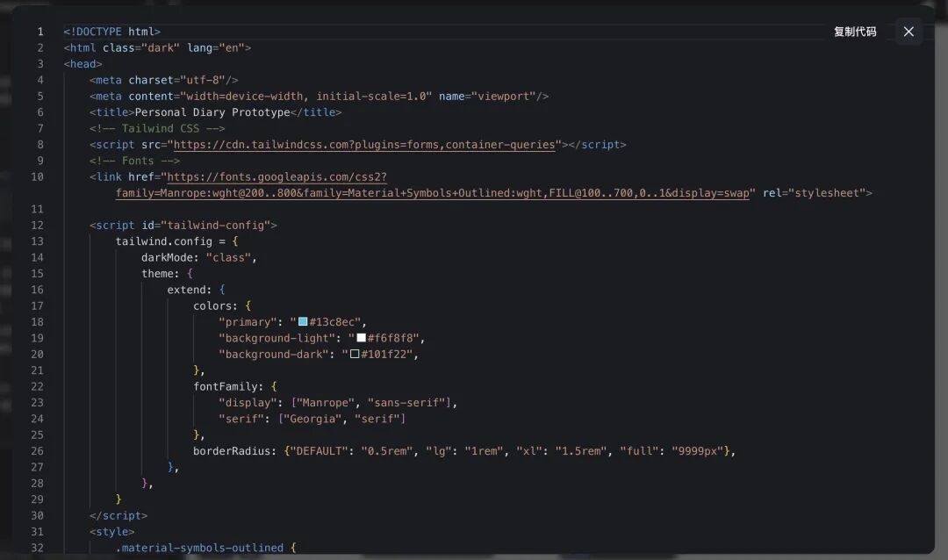Click the "serif": ["Georgia"] line
The height and width of the screenshot is (560, 948).
click(312, 419)
